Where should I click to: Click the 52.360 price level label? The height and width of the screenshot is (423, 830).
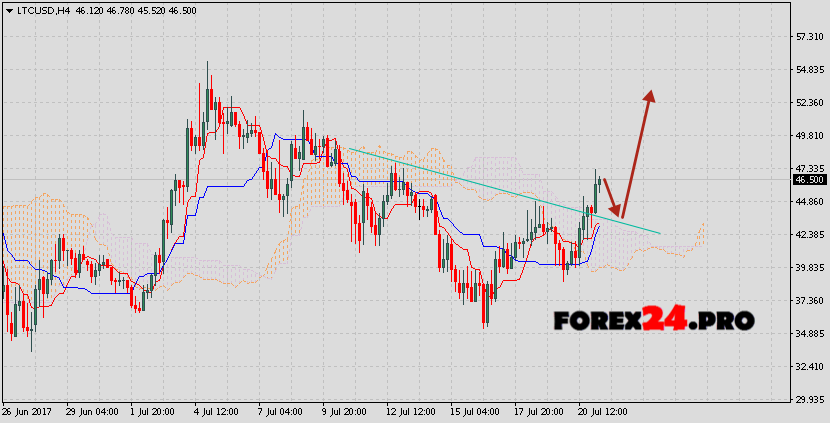point(809,103)
